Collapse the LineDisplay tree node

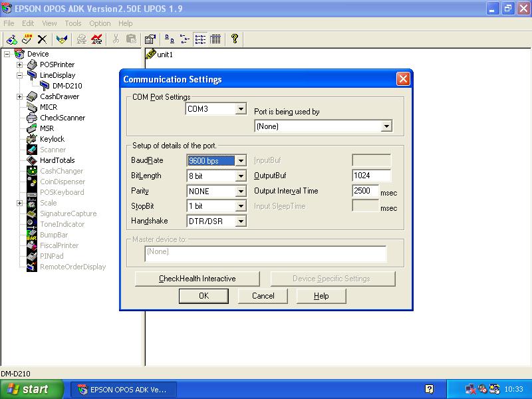(x=19, y=75)
